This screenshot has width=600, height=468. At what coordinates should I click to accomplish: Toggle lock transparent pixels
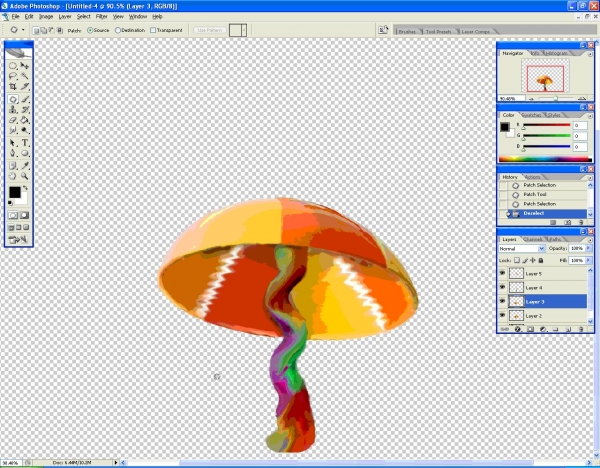pyautogui.click(x=517, y=260)
